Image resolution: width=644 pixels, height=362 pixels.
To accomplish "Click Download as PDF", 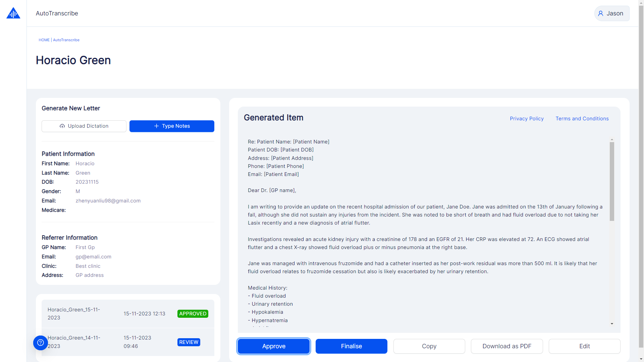I will click(x=506, y=346).
